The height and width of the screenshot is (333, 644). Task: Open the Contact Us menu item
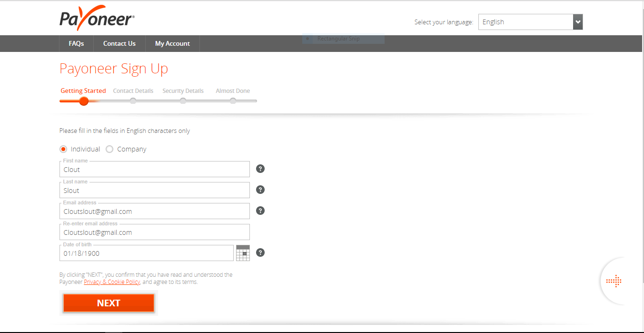click(119, 43)
